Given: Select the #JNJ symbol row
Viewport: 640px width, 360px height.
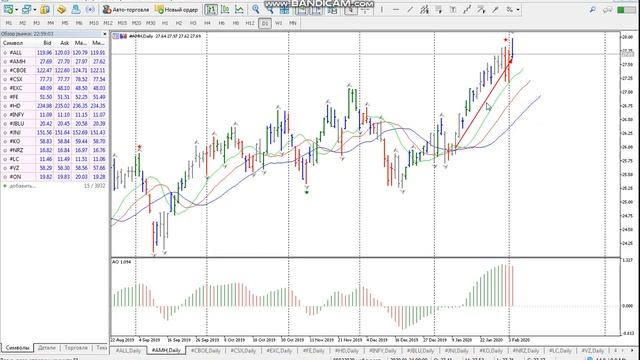Looking at the screenshot, I should click(x=54, y=132).
